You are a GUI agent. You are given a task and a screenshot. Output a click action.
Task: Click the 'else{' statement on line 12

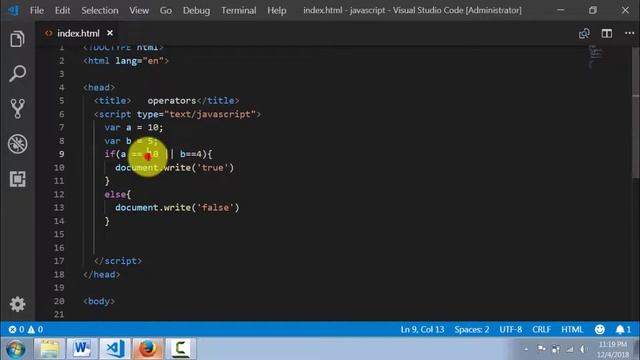(118, 194)
